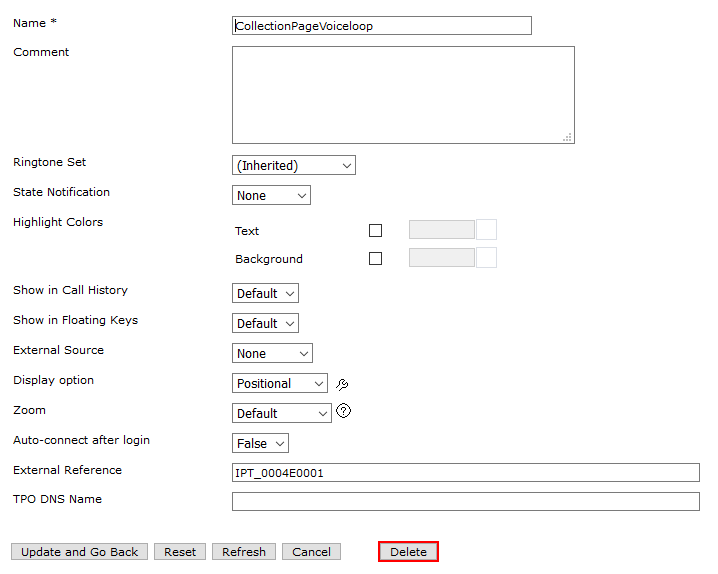
Task: Pick the Text highlight color swatch
Action: tap(486, 230)
